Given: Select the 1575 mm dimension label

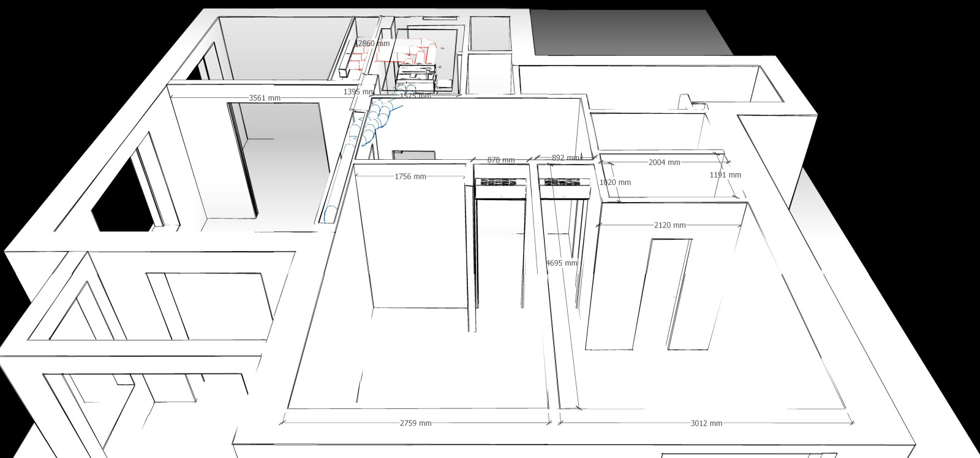Looking at the screenshot, I should coord(415,96).
